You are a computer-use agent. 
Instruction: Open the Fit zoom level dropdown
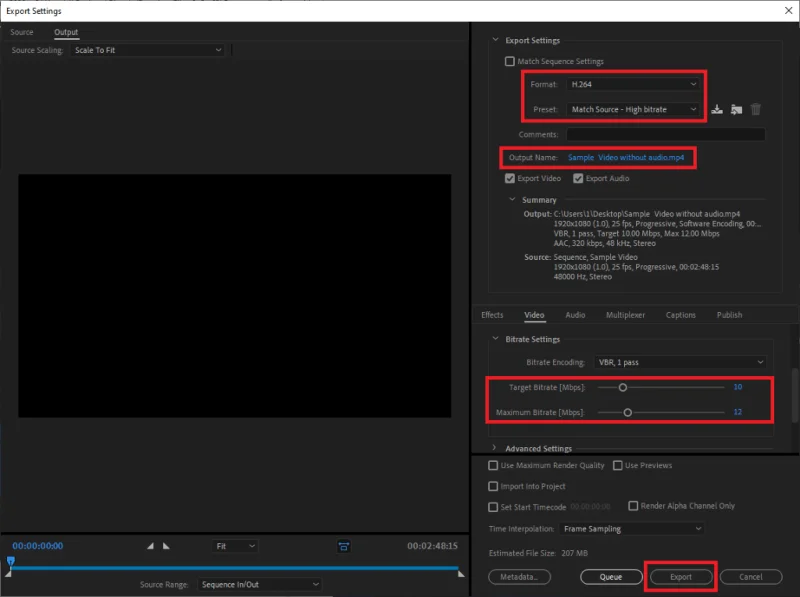pos(235,546)
